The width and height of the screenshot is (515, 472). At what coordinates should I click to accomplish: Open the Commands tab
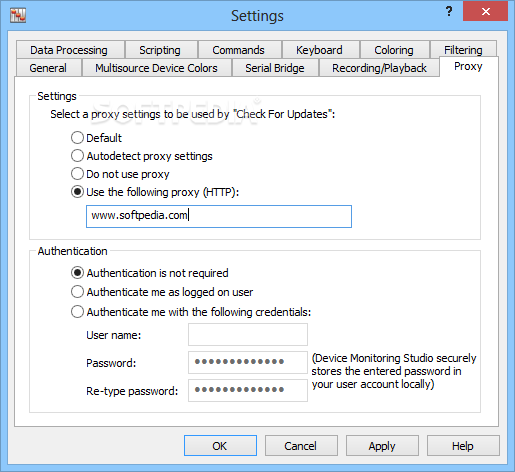239,50
